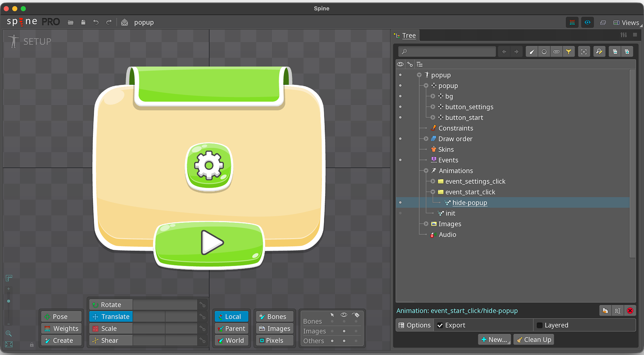Enable the Layered checkbox
Screen dimensions: 644x355
(x=539, y=325)
